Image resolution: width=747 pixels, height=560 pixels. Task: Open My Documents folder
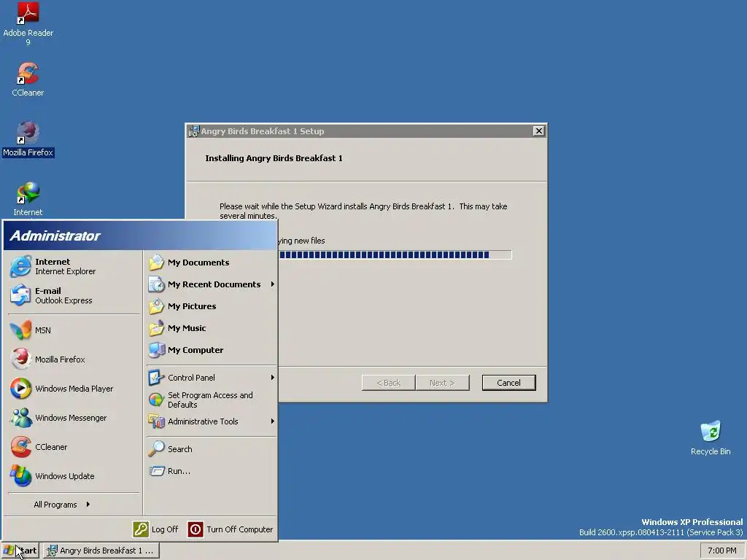[211, 262]
